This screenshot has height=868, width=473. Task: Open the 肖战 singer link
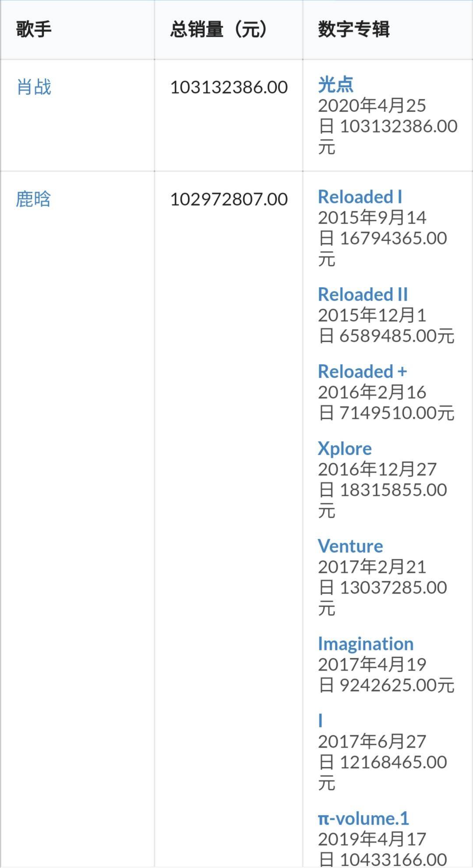34,87
